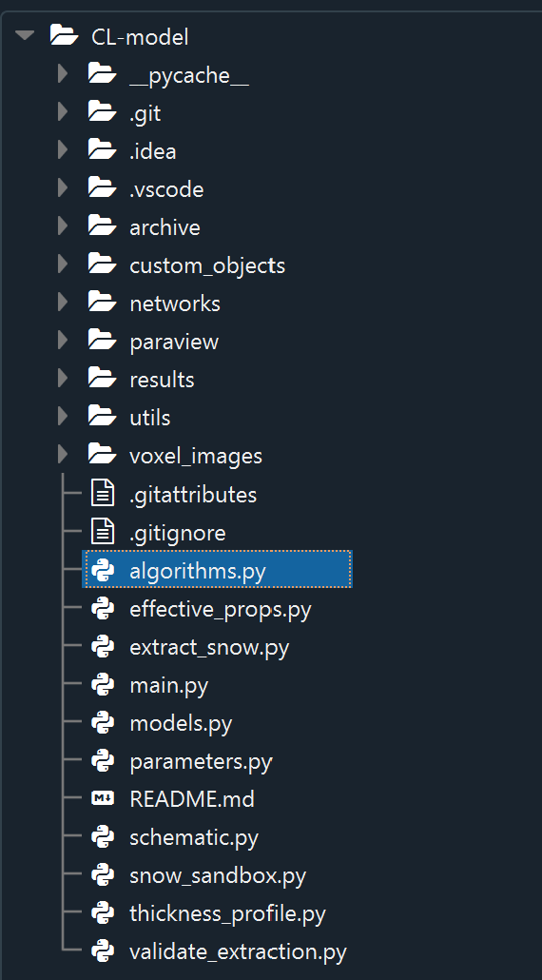Select the voxel_images folder name
Image resolution: width=542 pixels, height=980 pixels.
[x=196, y=457]
